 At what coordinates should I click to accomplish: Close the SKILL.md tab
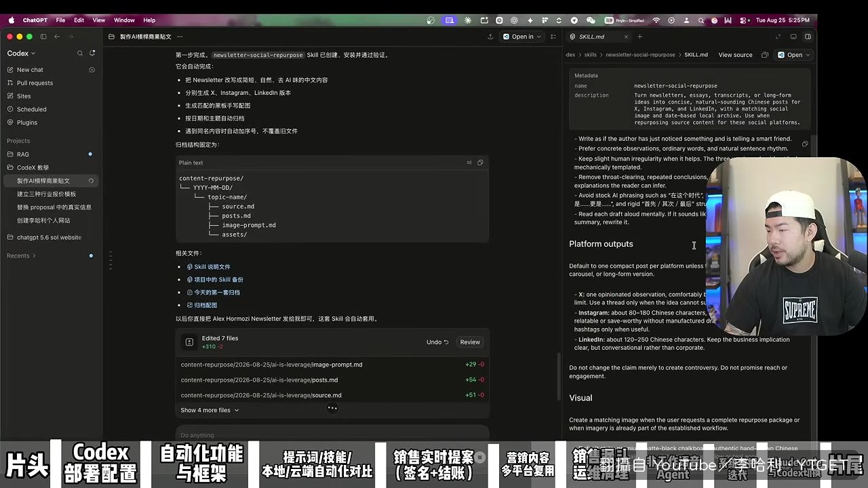coord(626,37)
